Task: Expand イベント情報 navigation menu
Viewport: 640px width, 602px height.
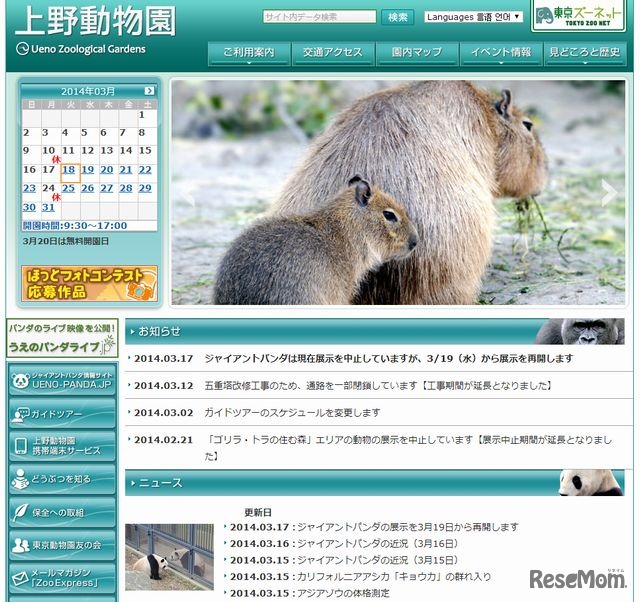Action: click(x=501, y=53)
